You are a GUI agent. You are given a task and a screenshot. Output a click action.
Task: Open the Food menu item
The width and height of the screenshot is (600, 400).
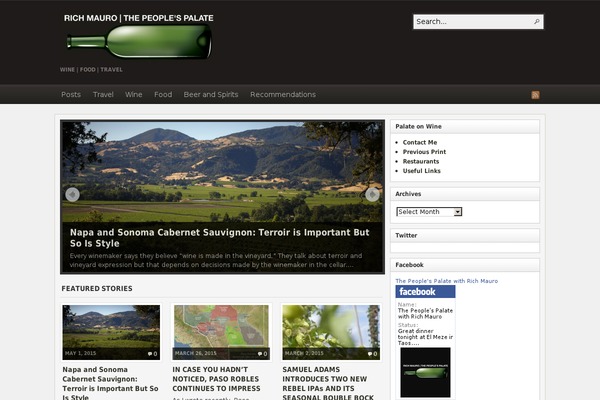click(x=163, y=95)
